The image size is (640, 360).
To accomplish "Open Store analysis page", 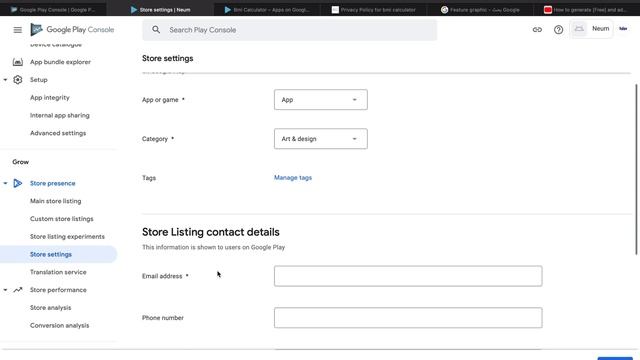I will [x=51, y=308].
